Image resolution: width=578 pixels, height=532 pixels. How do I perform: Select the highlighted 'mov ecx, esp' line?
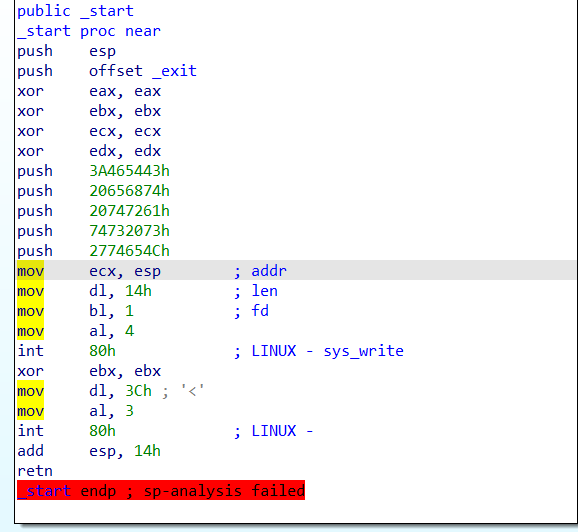[296, 271]
